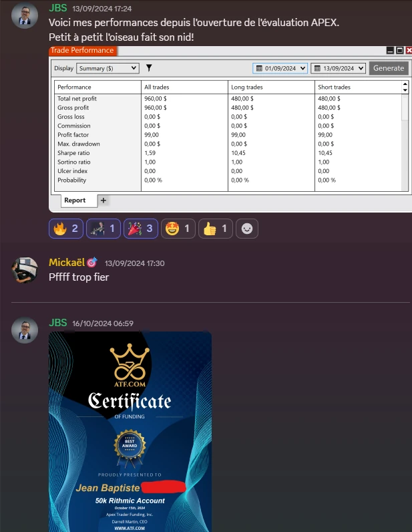Select the Profit factor row label
412x532 pixels.
pyautogui.click(x=73, y=135)
